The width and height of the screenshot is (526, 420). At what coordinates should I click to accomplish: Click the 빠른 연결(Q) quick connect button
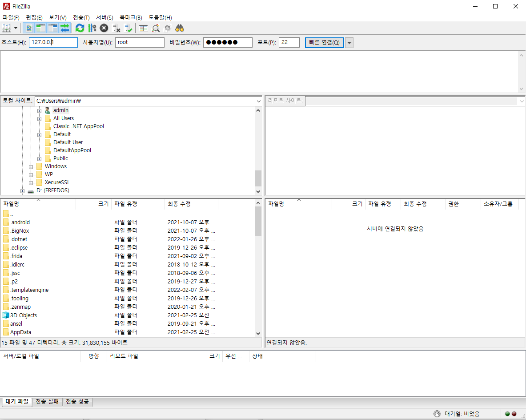325,43
